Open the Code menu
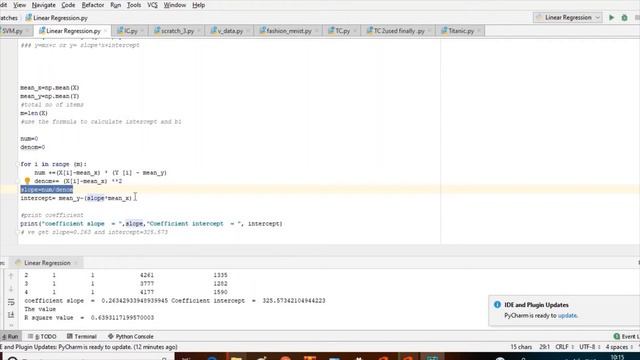The width and height of the screenshot is (640, 360). 68,5
